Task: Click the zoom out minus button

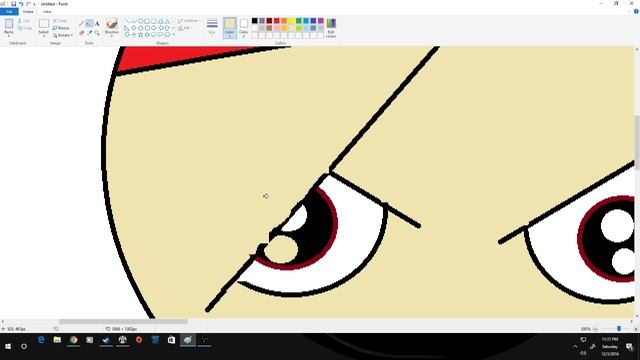Action: pos(596,329)
